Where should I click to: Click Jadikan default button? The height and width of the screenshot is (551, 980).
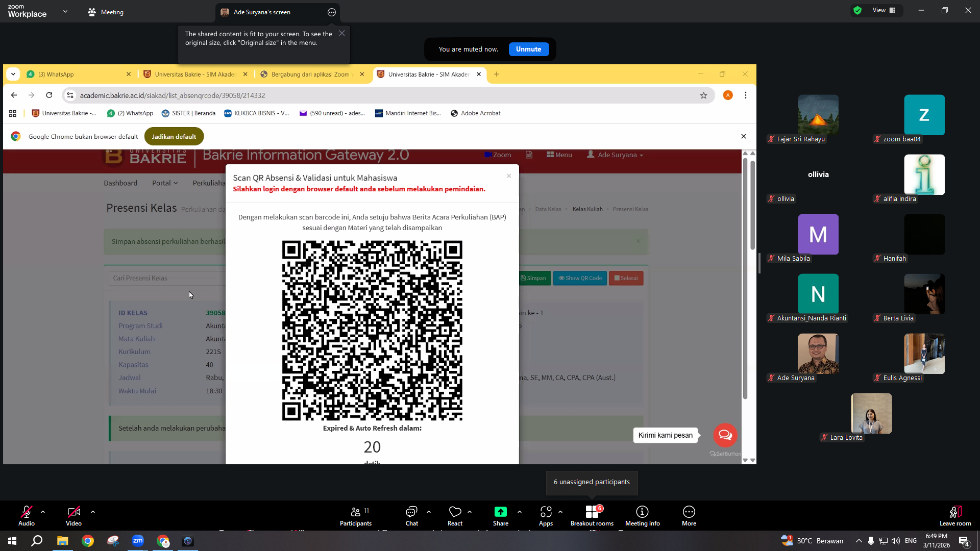174,136
